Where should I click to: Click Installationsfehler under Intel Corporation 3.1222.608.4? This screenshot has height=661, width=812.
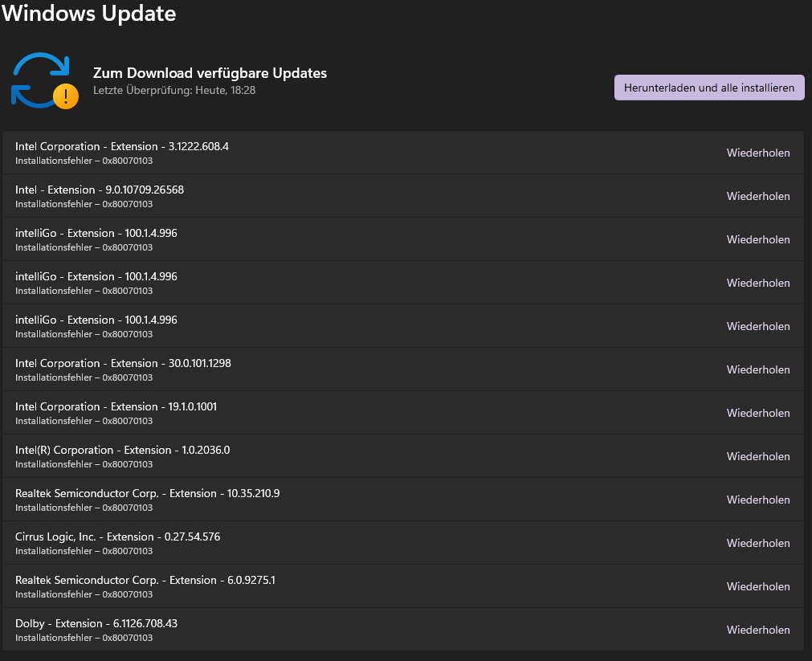(x=84, y=161)
